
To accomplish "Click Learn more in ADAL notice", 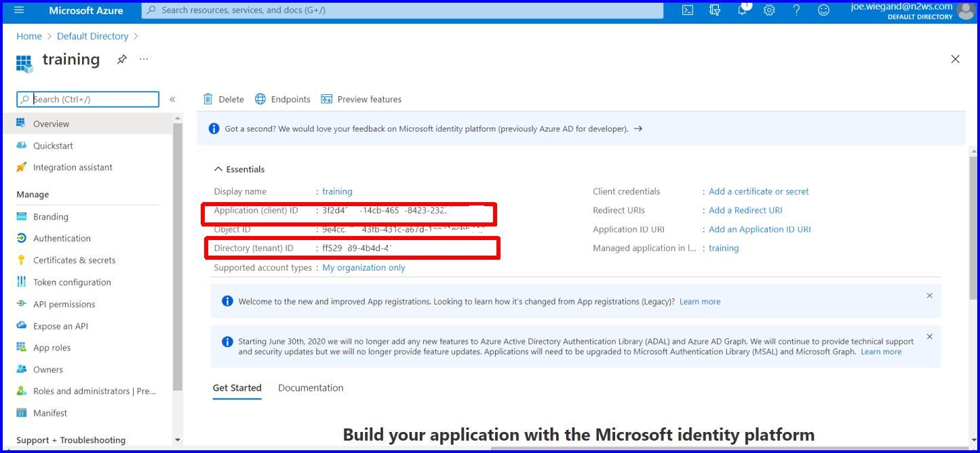I will pyautogui.click(x=881, y=352).
